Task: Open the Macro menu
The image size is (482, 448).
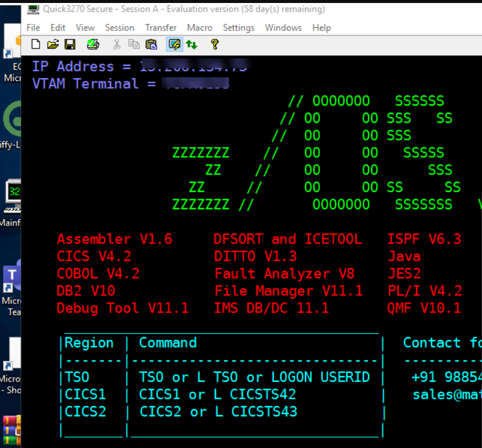Action: point(199,28)
